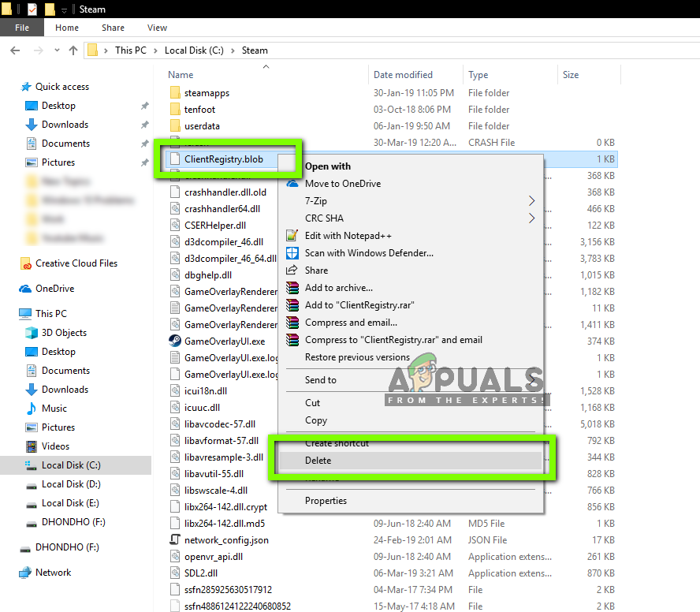
Task: Choose Add to archive... WinRAR entry
Action: [x=339, y=288]
